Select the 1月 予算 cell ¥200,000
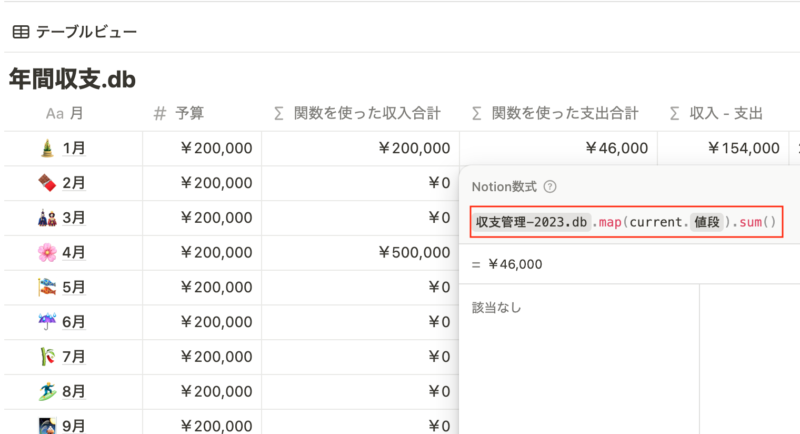 [x=202, y=148]
